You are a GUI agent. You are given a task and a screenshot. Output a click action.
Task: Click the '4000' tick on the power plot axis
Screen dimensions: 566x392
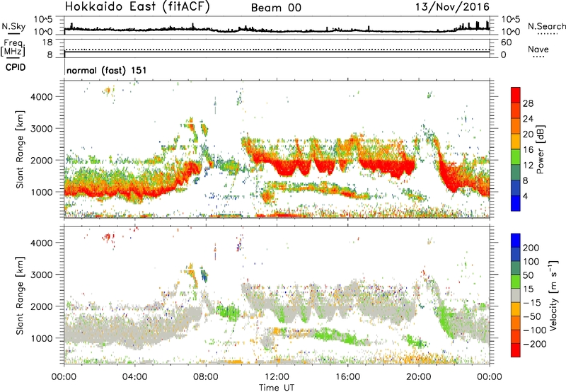42,97
